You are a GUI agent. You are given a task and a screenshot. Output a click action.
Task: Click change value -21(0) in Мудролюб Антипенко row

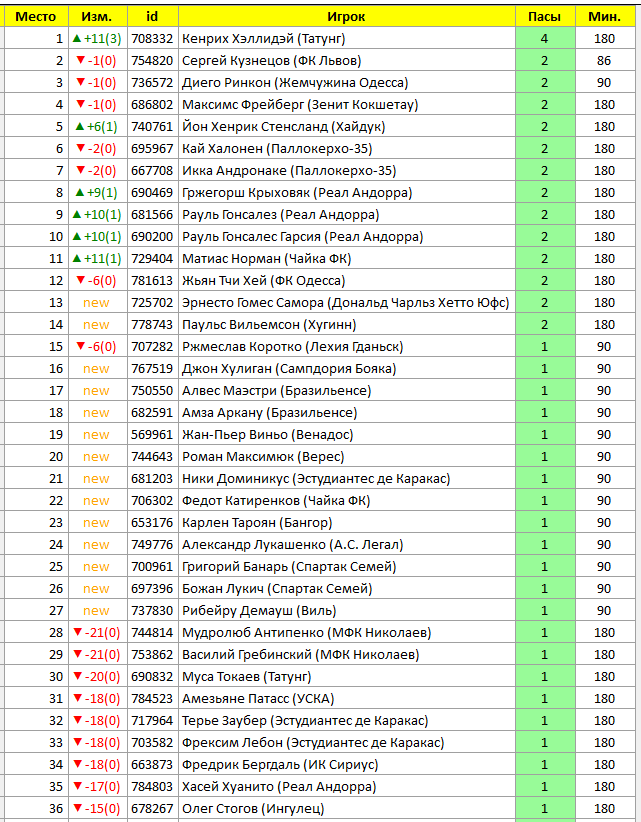(x=102, y=633)
